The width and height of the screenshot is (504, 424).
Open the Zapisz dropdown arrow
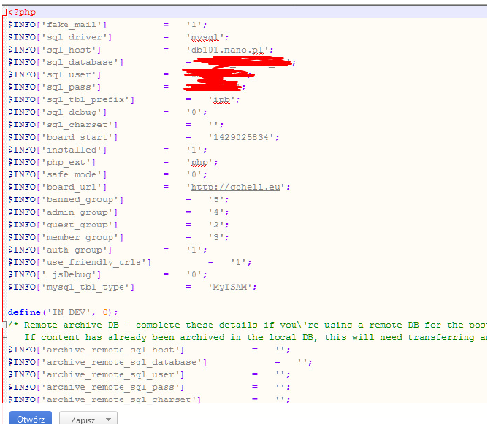click(x=108, y=420)
